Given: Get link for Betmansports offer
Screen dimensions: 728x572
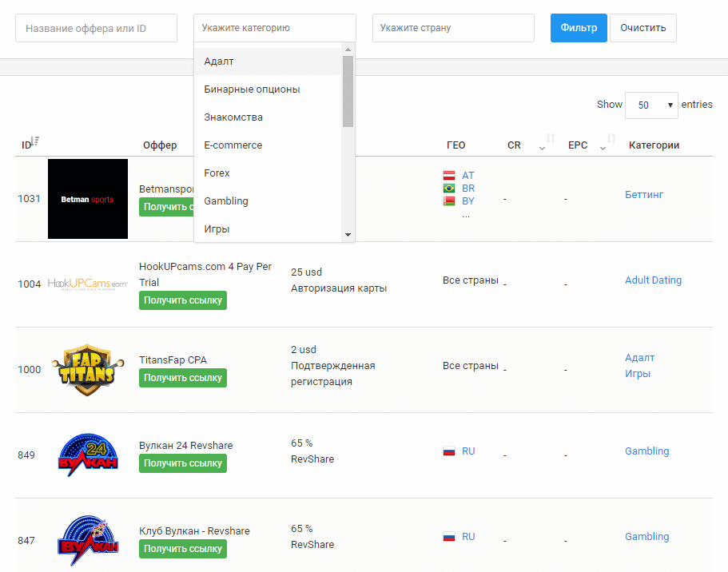Looking at the screenshot, I should pos(166,207).
